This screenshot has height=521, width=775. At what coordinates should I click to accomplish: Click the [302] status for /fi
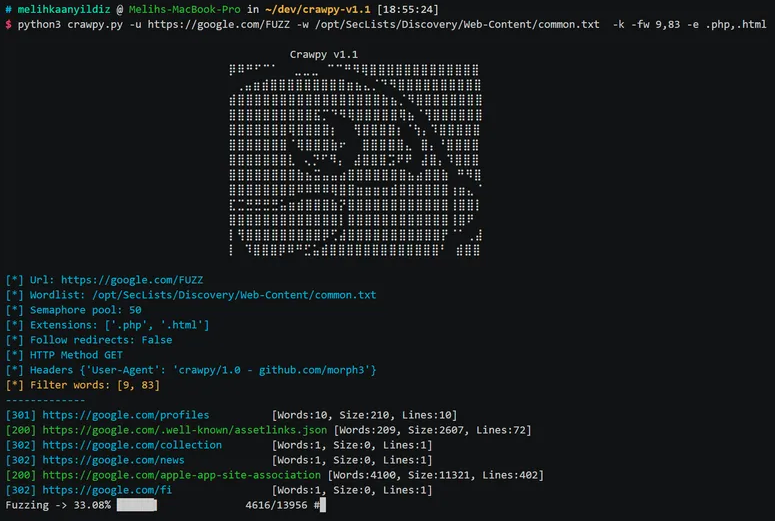(21, 490)
